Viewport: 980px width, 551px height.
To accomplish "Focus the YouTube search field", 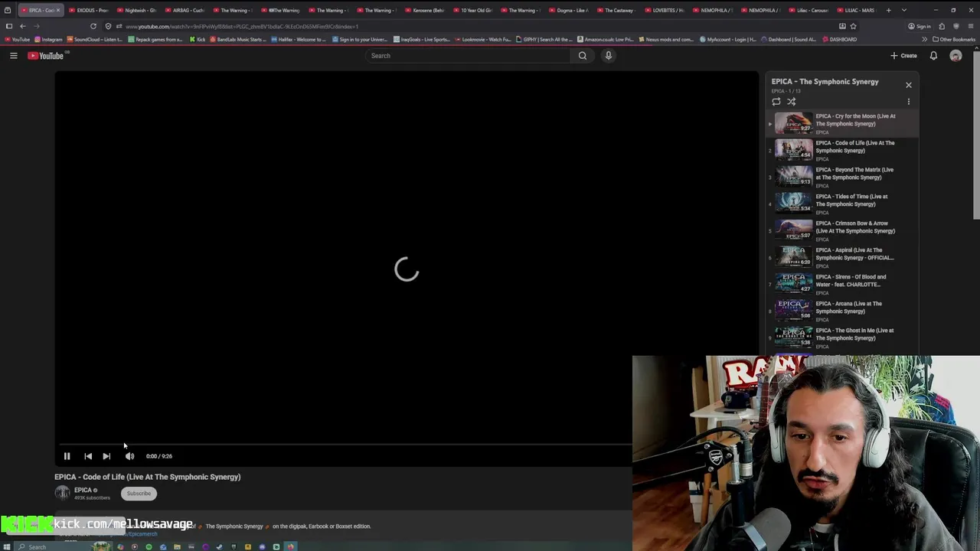I will tap(468, 55).
